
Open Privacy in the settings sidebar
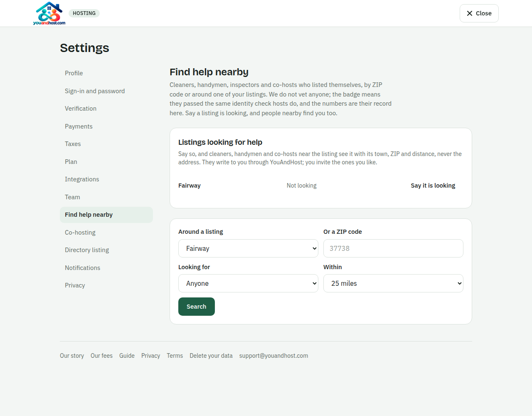point(106,285)
